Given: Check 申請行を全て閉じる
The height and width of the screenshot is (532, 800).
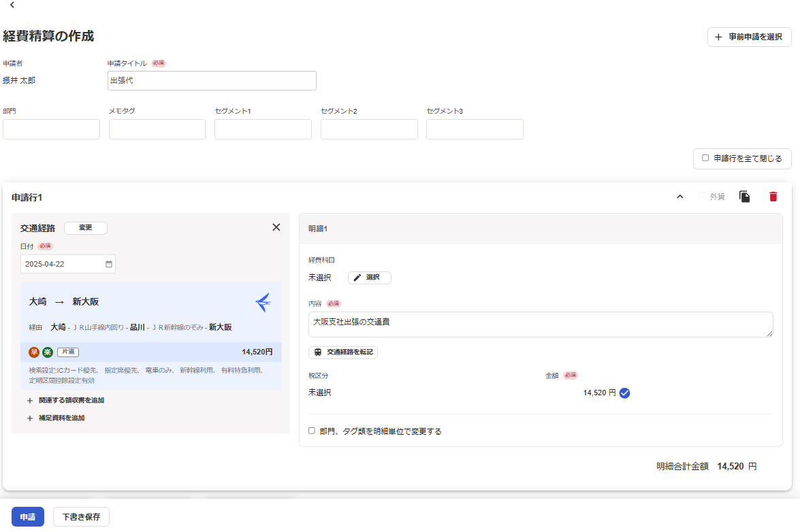Looking at the screenshot, I should click(705, 158).
